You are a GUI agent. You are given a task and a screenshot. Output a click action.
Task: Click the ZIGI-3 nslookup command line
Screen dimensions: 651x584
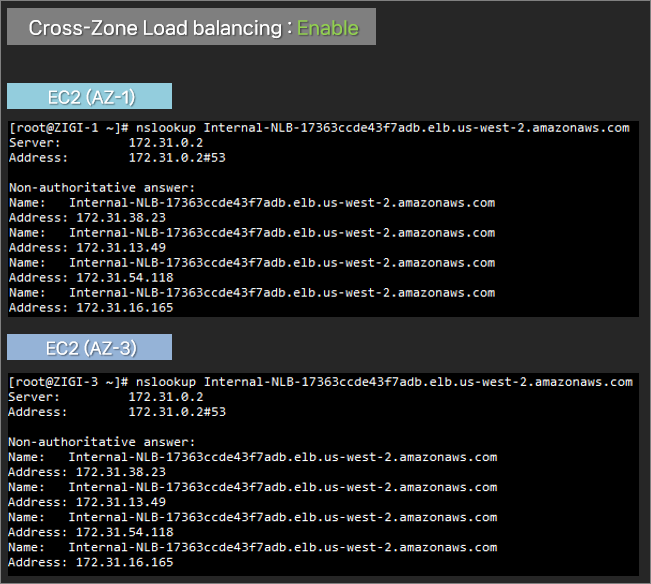click(x=321, y=382)
